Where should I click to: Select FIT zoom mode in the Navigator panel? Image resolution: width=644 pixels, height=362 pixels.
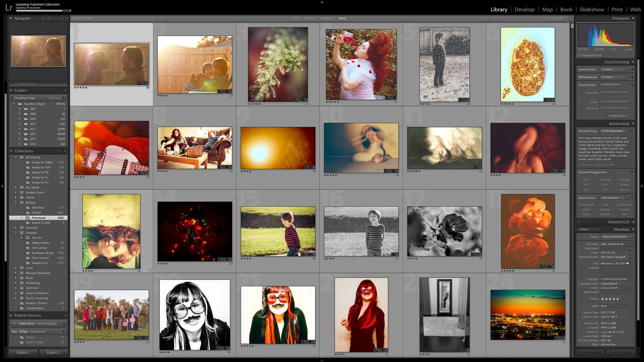[x=43, y=19]
